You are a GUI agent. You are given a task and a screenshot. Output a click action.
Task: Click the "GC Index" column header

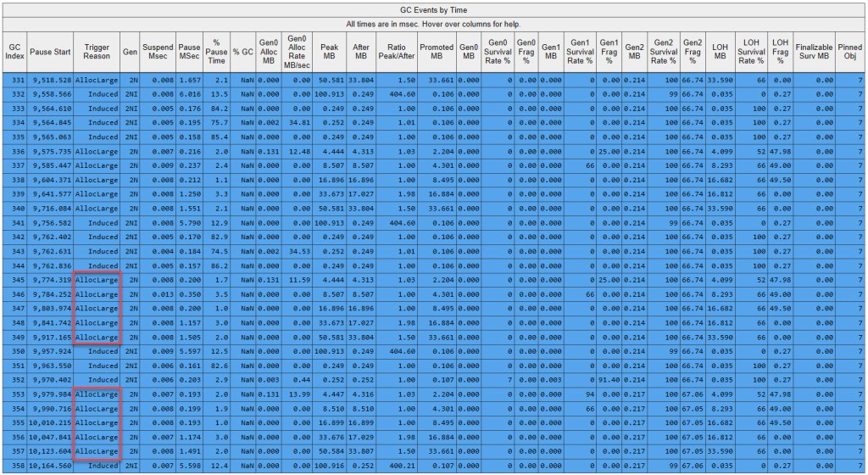coord(14,52)
